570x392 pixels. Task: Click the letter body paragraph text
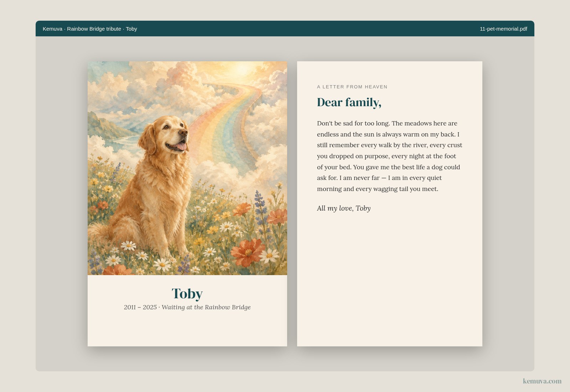[390, 156]
